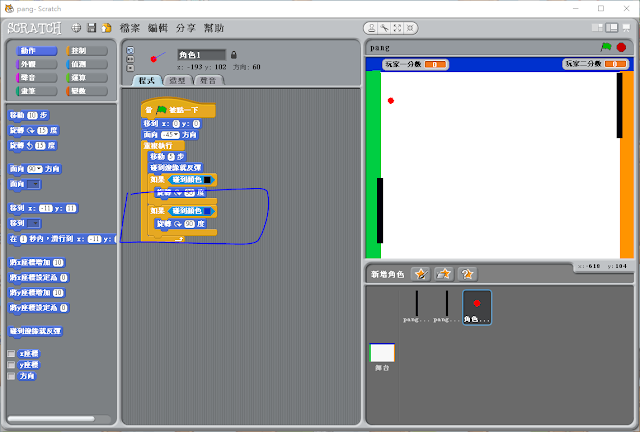The width and height of the screenshot is (640, 432).
Task: Start the project with green flag
Action: (606, 47)
